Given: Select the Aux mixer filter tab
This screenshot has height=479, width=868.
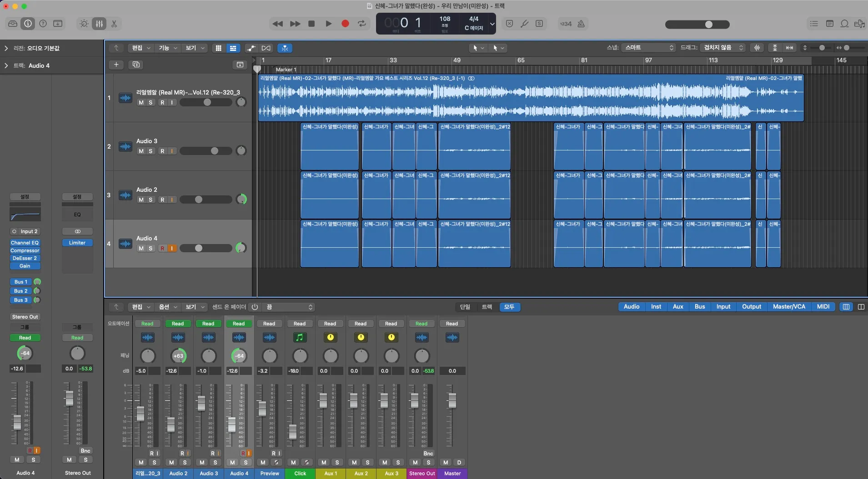Looking at the screenshot, I should point(678,307).
